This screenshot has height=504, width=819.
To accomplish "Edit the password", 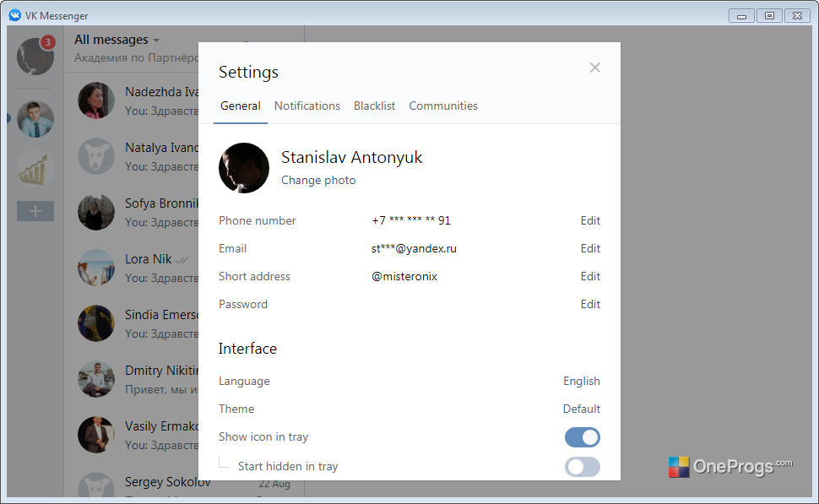I will [590, 304].
